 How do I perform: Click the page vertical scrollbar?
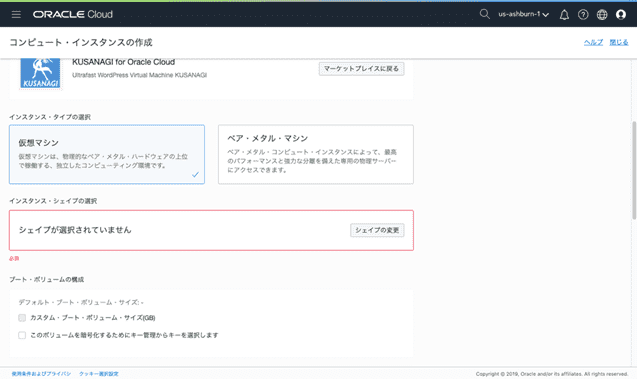pyautogui.click(x=634, y=171)
